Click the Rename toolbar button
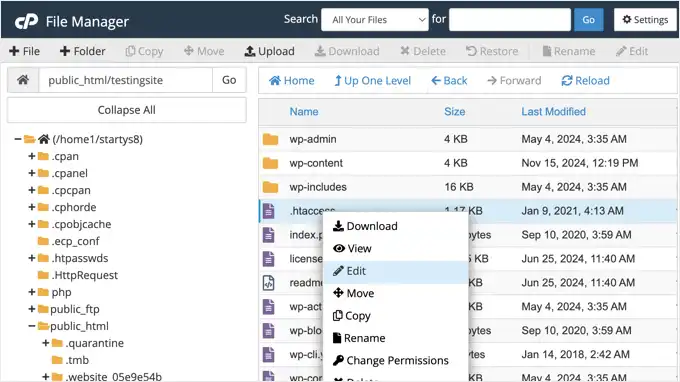Screen dimensions: 680x382 pyautogui.click(x=569, y=51)
